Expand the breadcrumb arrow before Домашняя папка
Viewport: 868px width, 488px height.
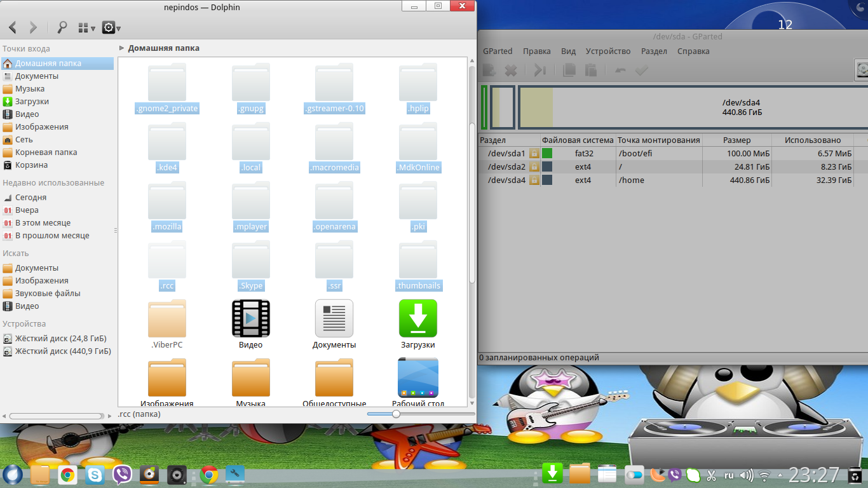point(121,48)
